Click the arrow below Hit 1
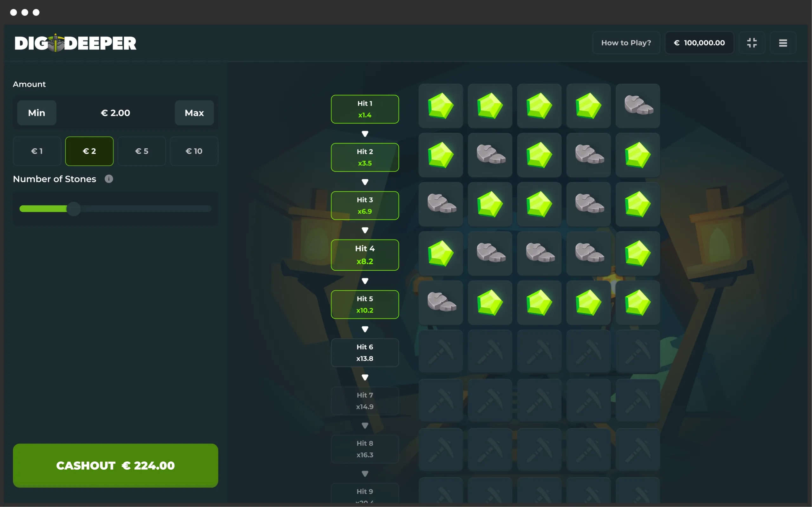The height and width of the screenshot is (507, 812). 365,134
